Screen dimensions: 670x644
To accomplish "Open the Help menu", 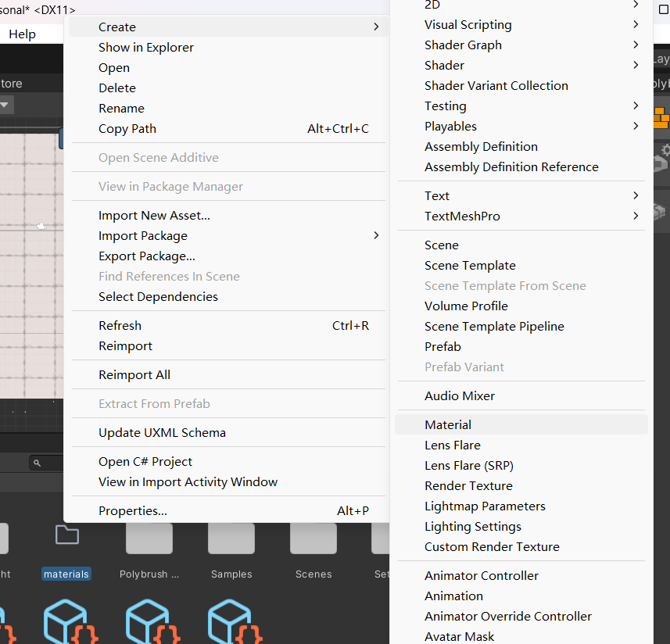I will [x=22, y=34].
